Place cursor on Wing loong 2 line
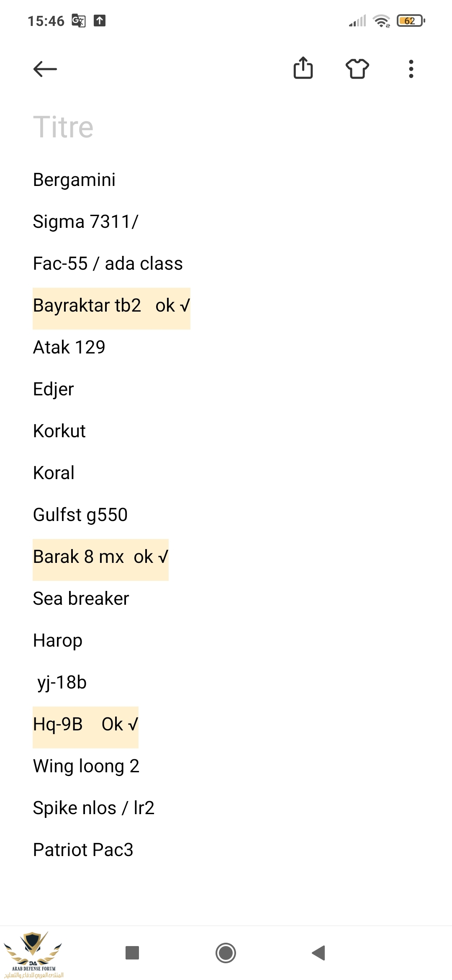 click(86, 766)
